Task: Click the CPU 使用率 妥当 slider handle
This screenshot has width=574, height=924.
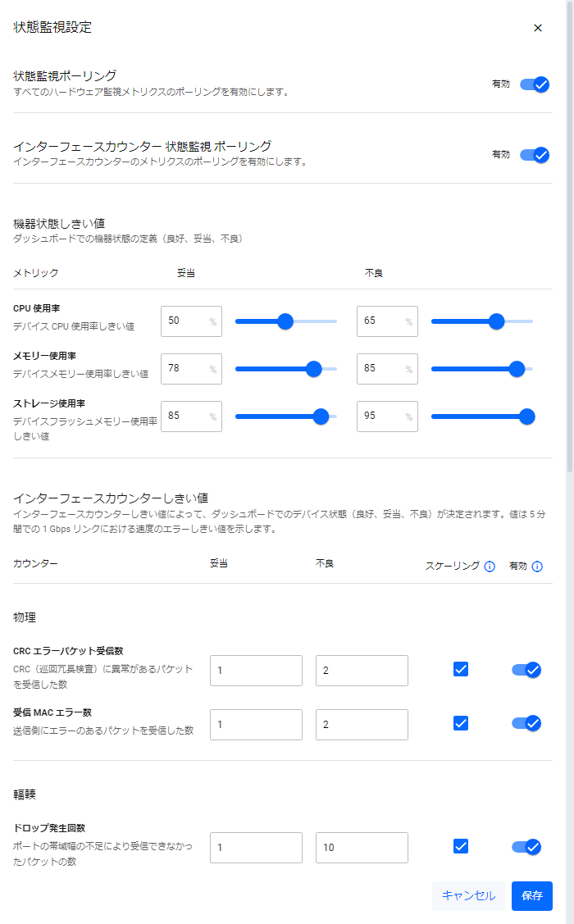Action: tap(285, 321)
